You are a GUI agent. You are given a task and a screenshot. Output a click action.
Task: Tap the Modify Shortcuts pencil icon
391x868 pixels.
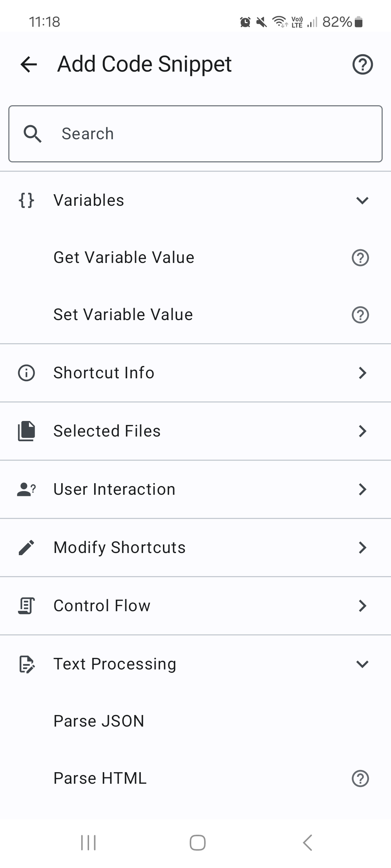(x=26, y=548)
